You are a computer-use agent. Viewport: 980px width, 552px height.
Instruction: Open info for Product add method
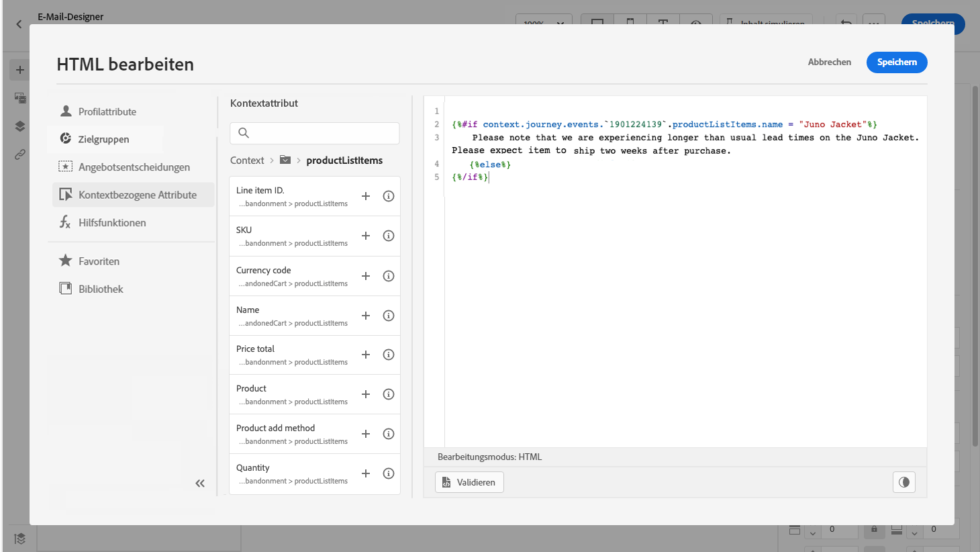tap(388, 434)
